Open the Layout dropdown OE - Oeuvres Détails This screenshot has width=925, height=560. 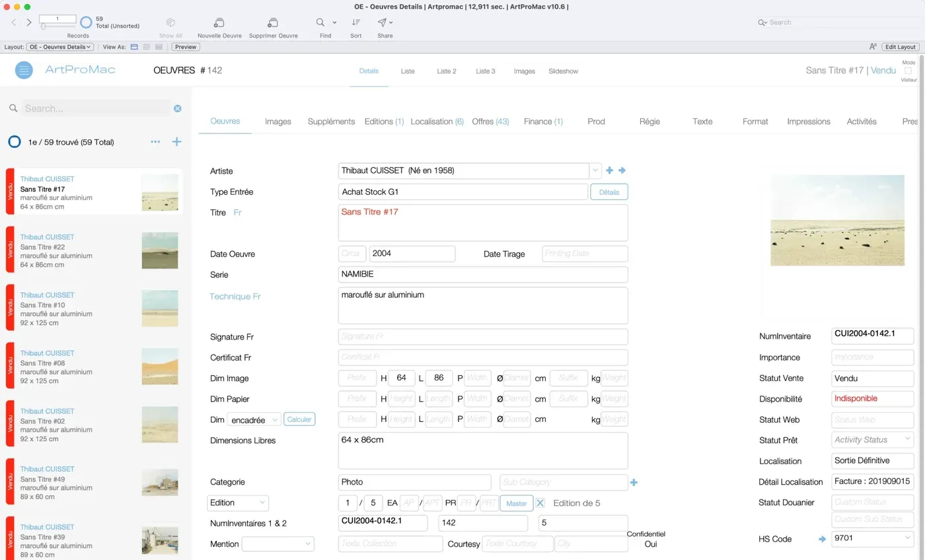click(x=60, y=47)
